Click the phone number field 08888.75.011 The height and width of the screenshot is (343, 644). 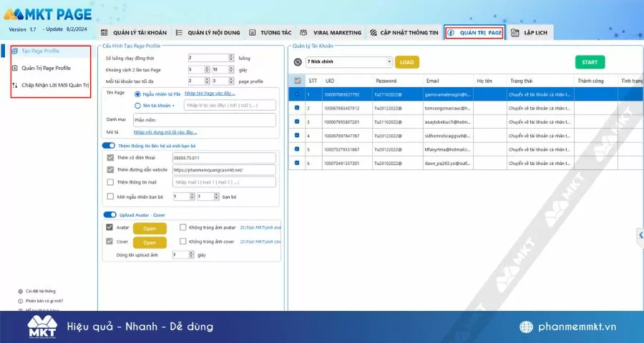click(224, 157)
